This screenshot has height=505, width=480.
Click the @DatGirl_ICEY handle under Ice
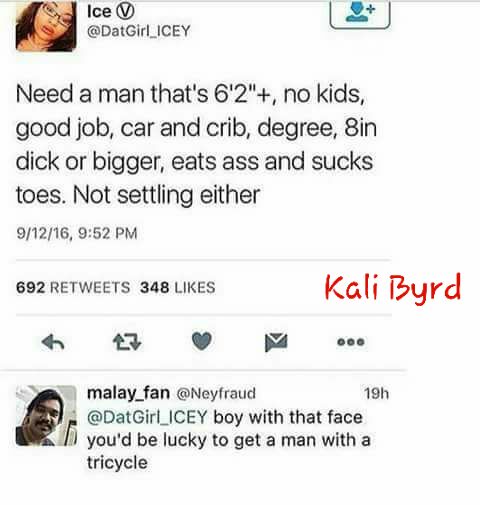tap(139, 31)
